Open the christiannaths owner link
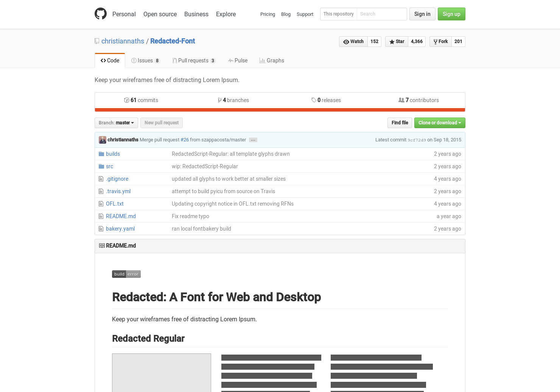The image size is (560, 392). pos(123,41)
